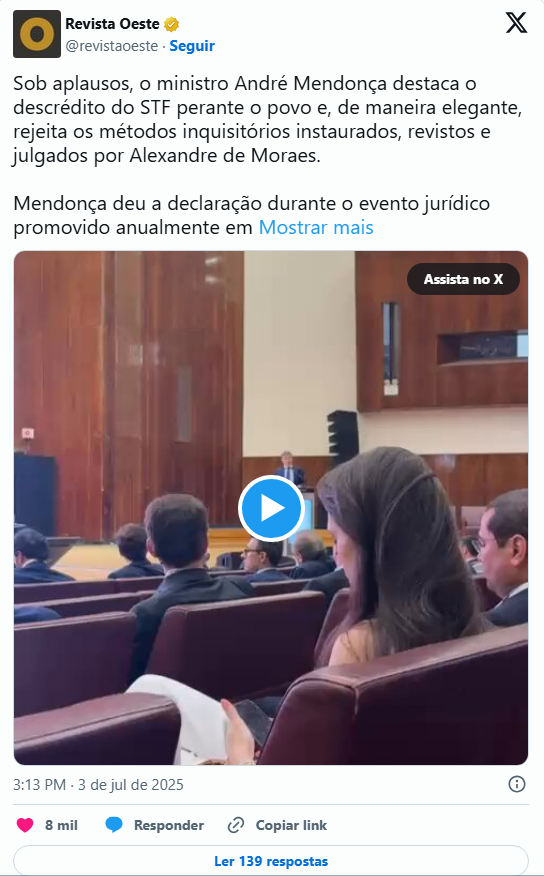This screenshot has height=876, width=544.
Task: Click the chain link icon
Action: coord(236,825)
